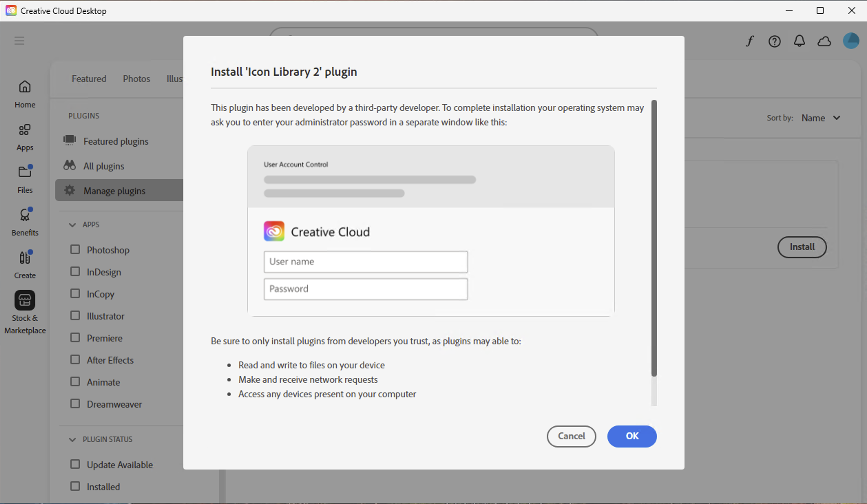Click "Make and receive network requests" bullet
This screenshot has height=504, width=867.
point(308,379)
